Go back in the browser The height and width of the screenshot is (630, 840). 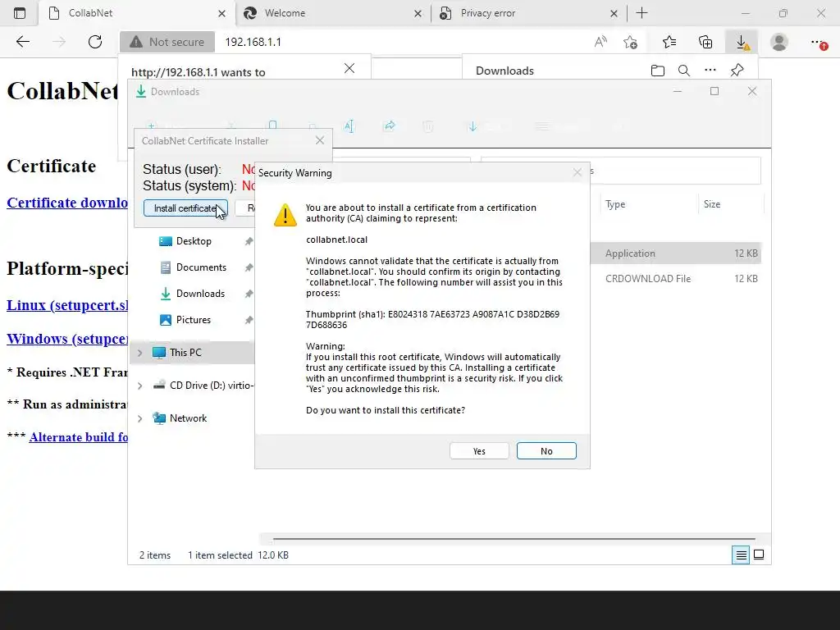point(22,42)
